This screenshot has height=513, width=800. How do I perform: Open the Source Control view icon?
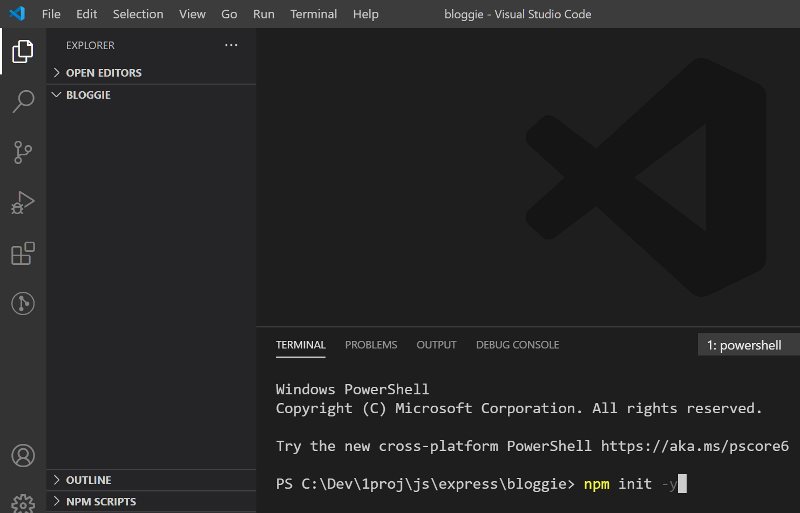(x=22, y=152)
